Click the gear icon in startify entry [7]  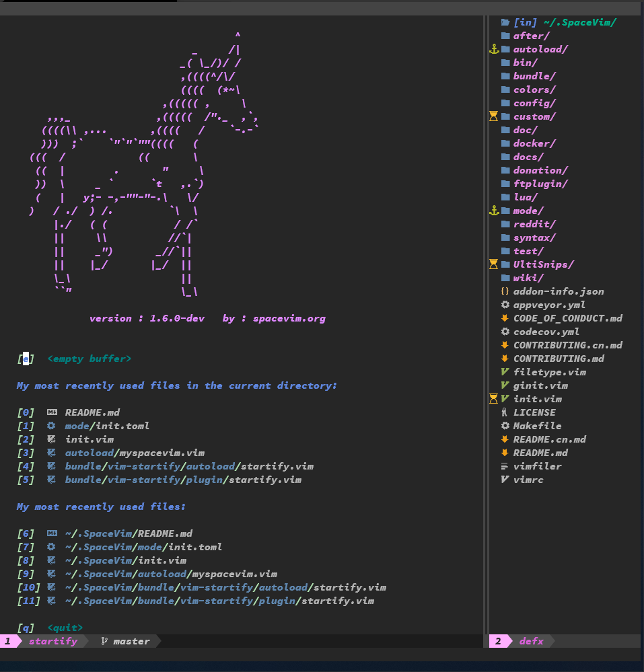pyautogui.click(x=51, y=547)
